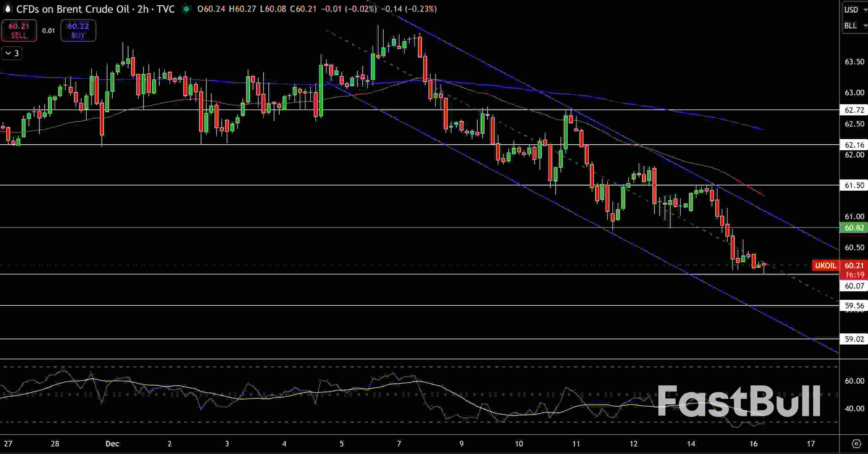This screenshot has height=454, width=868.
Task: Click the red UKOIL price flag
Action: pyautogui.click(x=825, y=265)
